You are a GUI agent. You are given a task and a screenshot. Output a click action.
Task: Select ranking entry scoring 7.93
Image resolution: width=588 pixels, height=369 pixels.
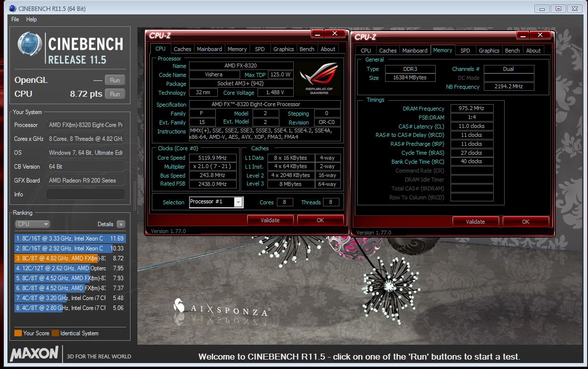tap(70, 278)
